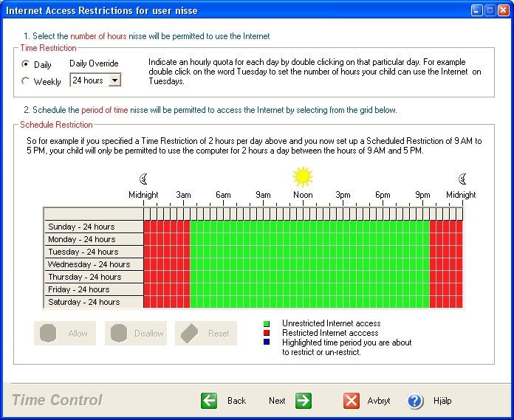Click the blue Highlighted time period legend swatch
This screenshot has height=420, width=514.
coord(266,342)
